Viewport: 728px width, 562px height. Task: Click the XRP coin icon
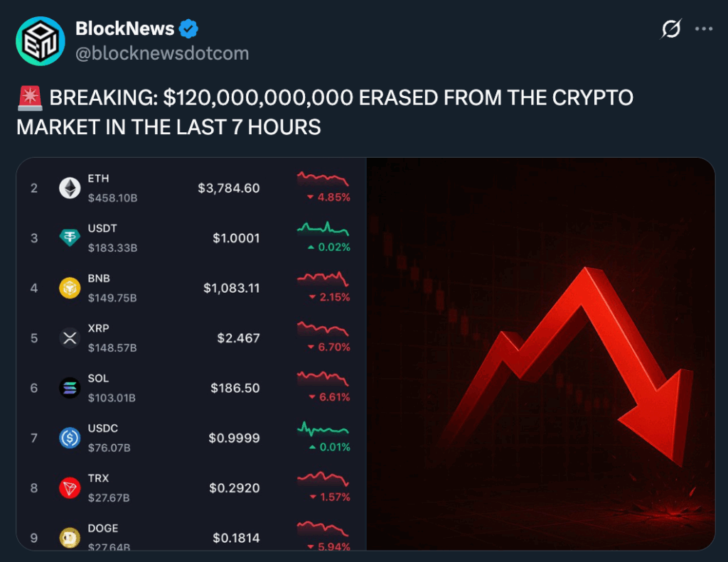70,338
